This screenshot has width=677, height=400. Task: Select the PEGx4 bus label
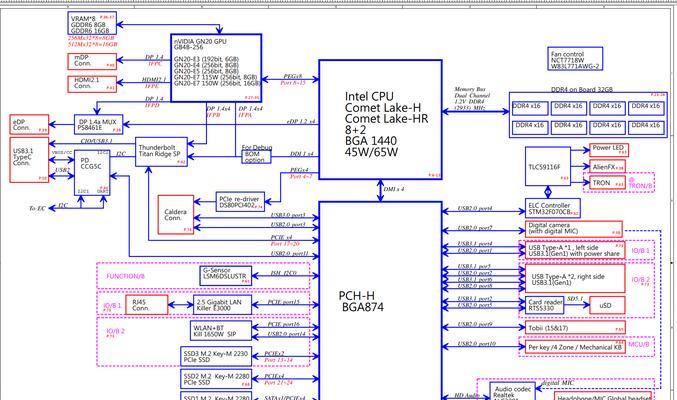tap(299, 170)
